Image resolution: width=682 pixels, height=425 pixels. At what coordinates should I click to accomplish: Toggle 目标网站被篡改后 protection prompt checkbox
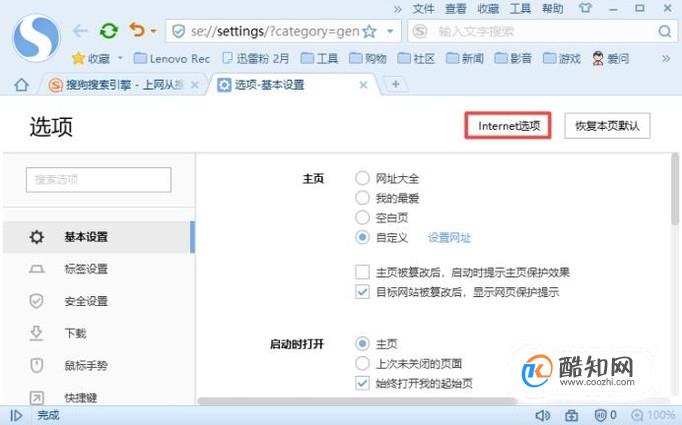(362, 292)
